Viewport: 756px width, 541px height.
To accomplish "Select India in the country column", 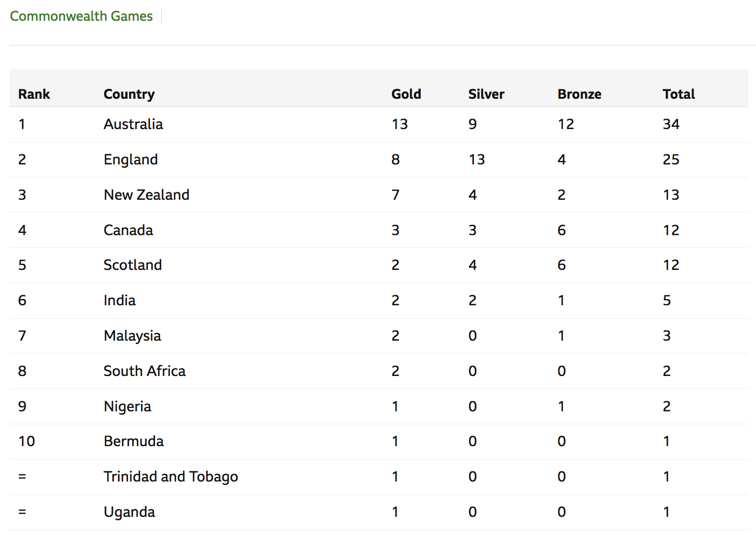I will pos(120,300).
